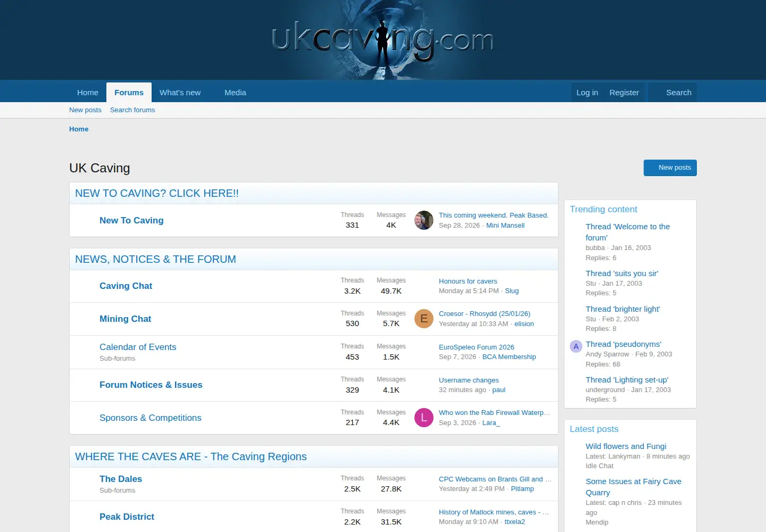Open the 'Username changes' thread
Image resolution: width=766 pixels, height=532 pixels.
tap(469, 380)
